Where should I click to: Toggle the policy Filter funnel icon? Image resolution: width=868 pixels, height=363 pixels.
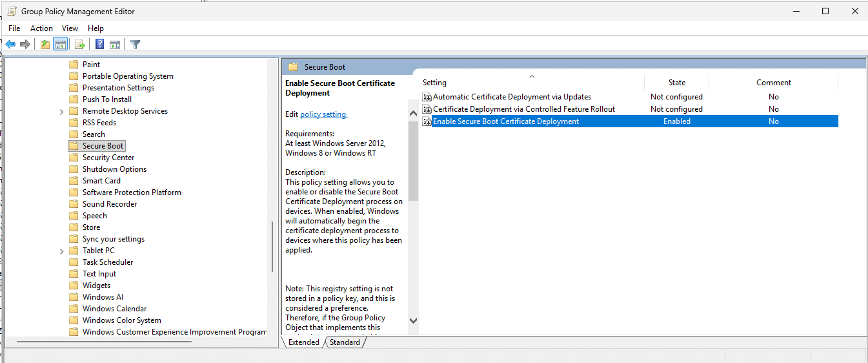135,45
